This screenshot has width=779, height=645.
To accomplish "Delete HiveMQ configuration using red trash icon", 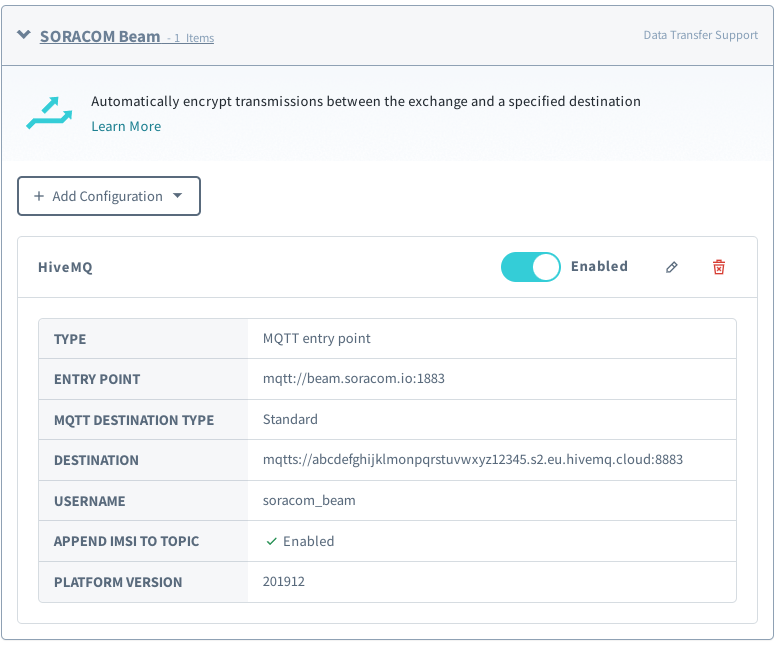I will [719, 267].
